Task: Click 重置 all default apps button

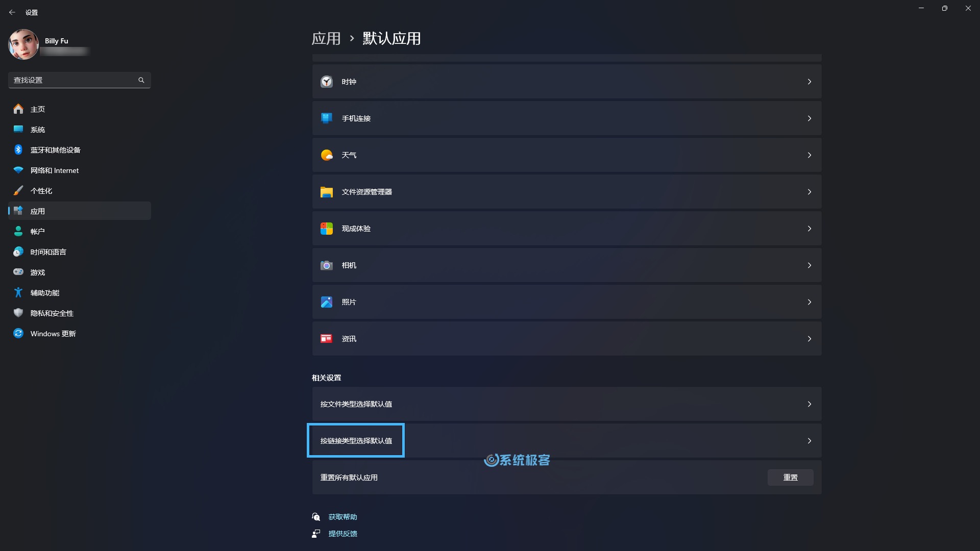Action: (x=791, y=477)
